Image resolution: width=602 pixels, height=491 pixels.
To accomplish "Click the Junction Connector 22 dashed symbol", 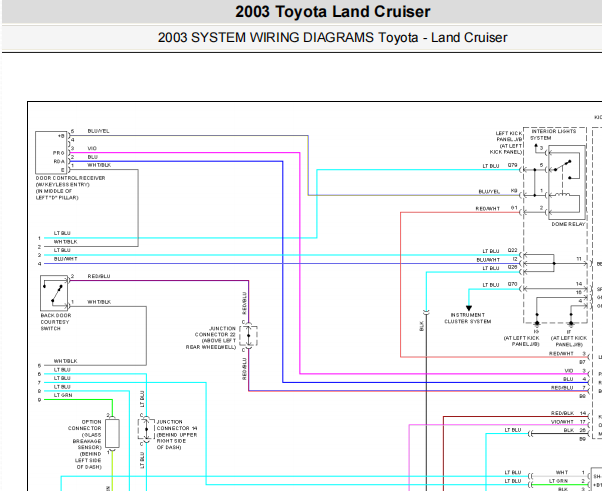I will 248,336.
